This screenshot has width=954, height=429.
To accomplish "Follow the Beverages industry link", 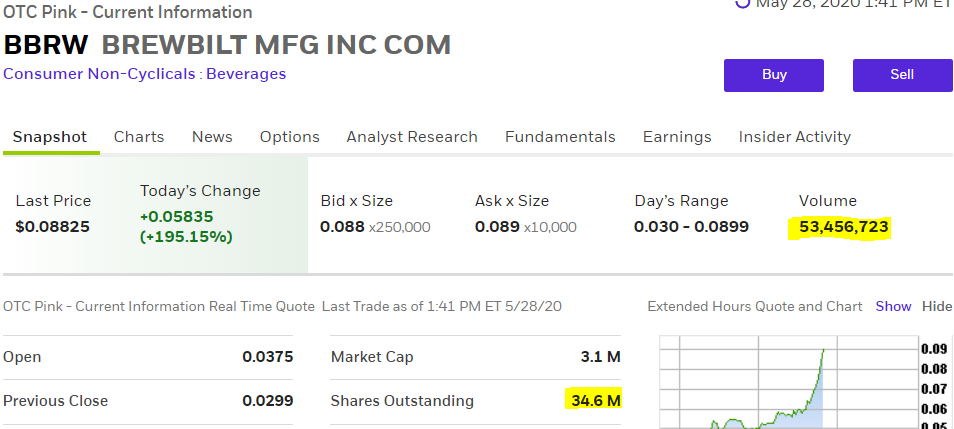I will click(246, 74).
